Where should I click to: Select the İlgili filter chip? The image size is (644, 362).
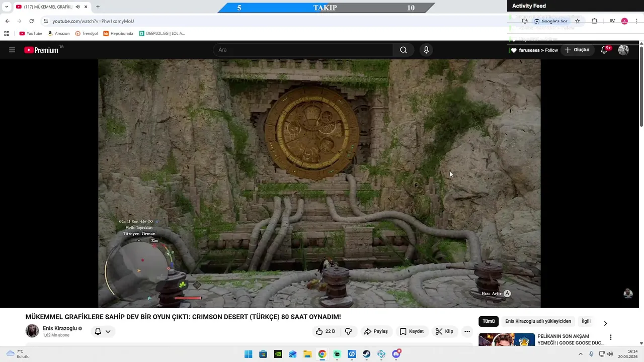(x=586, y=321)
